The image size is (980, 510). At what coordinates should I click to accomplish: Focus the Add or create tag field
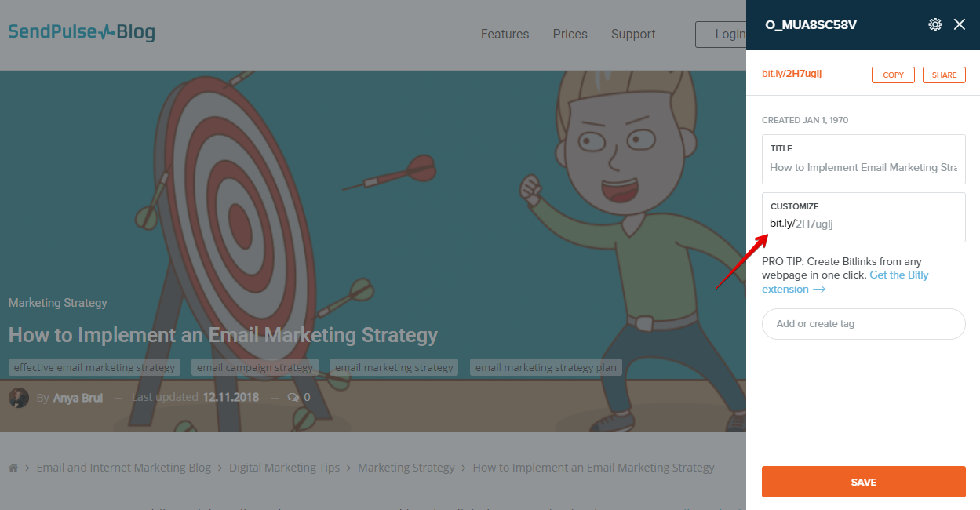pyautogui.click(x=864, y=324)
